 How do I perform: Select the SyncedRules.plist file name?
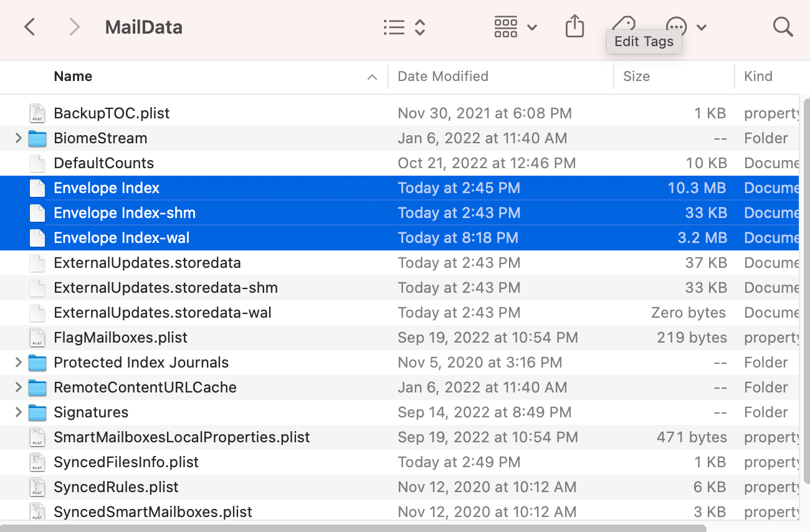[x=116, y=487]
